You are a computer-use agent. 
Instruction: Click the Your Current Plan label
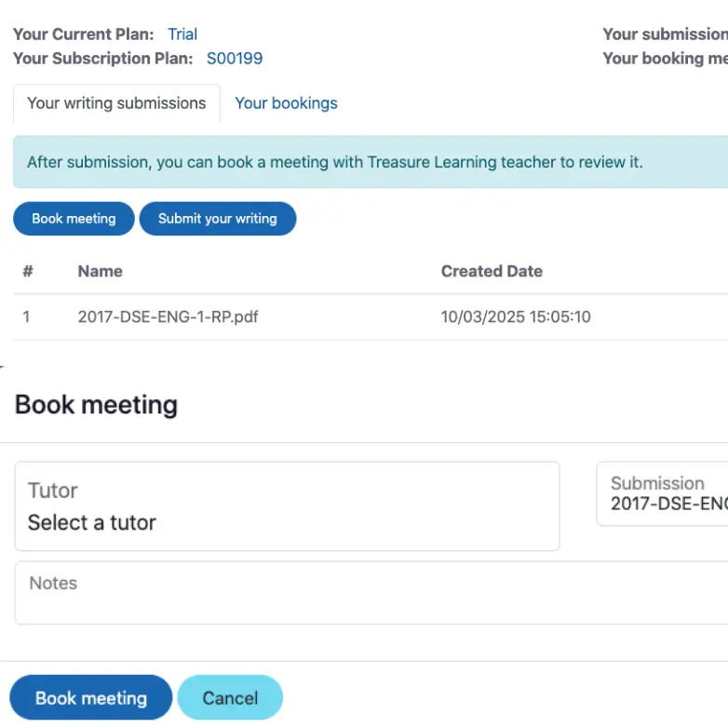pos(84,34)
